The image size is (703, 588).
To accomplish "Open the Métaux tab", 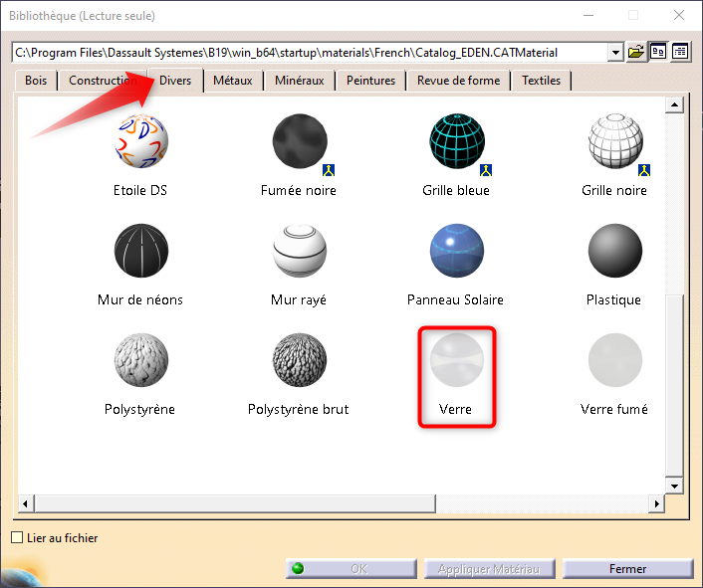I will pyautogui.click(x=232, y=81).
